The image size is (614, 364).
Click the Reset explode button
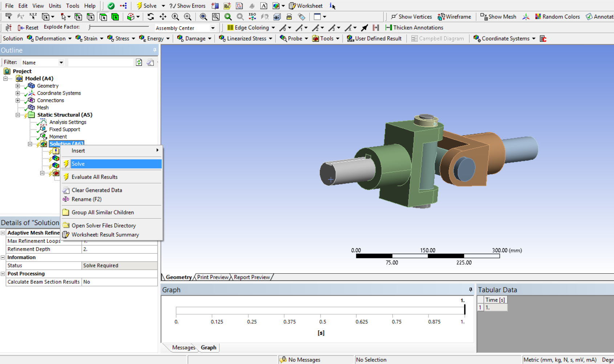pos(28,28)
